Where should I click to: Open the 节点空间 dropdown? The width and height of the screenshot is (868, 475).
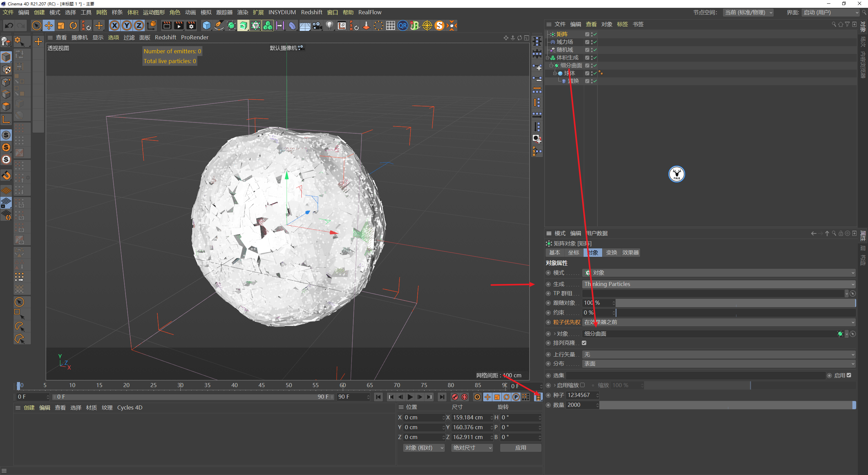pyautogui.click(x=748, y=13)
